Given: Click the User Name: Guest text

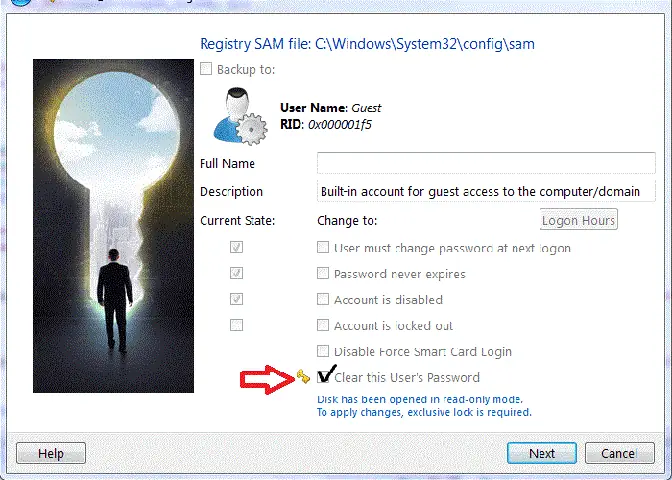Looking at the screenshot, I should point(330,108).
